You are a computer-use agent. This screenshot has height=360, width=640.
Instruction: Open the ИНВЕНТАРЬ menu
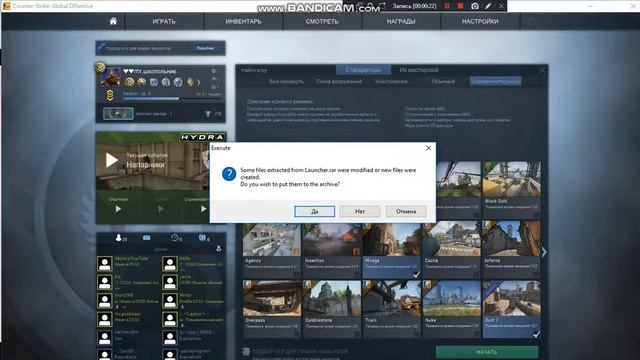tap(243, 21)
